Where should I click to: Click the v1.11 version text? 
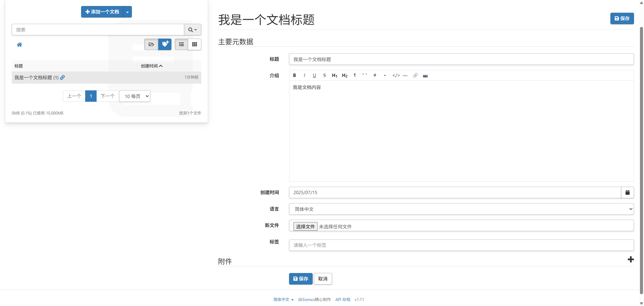(x=359, y=300)
